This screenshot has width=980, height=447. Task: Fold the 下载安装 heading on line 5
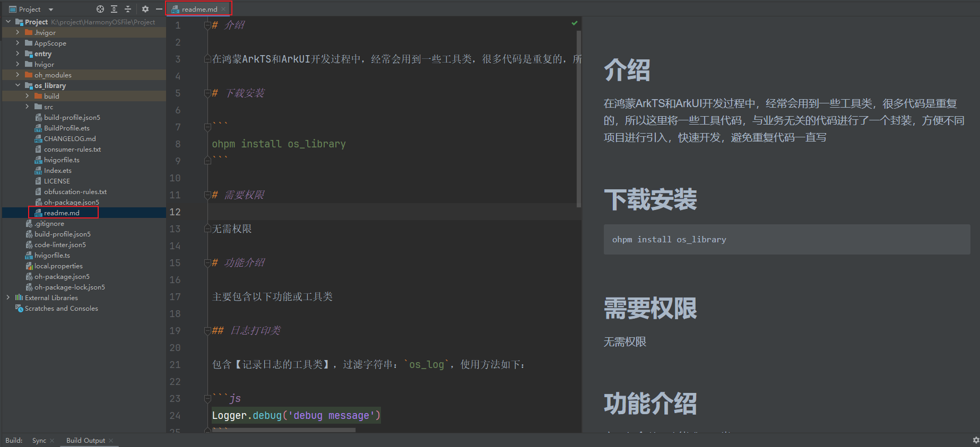[207, 93]
